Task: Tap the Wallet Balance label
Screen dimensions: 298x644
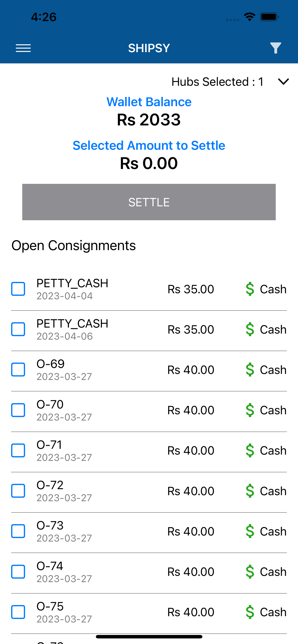Action: (149, 102)
